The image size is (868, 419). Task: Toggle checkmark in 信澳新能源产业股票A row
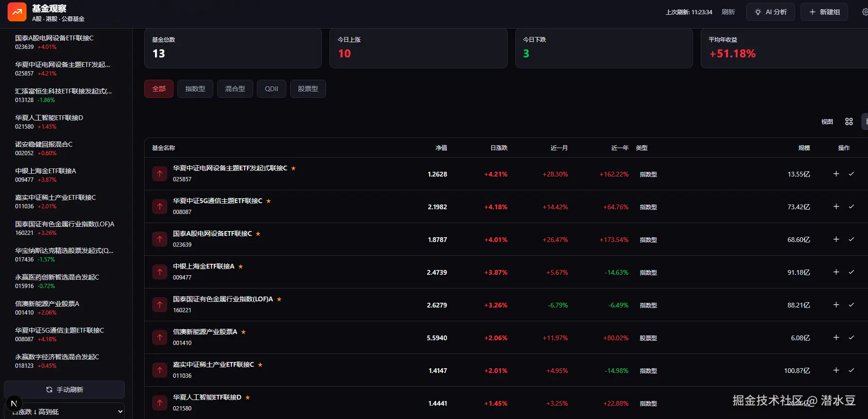click(x=851, y=338)
